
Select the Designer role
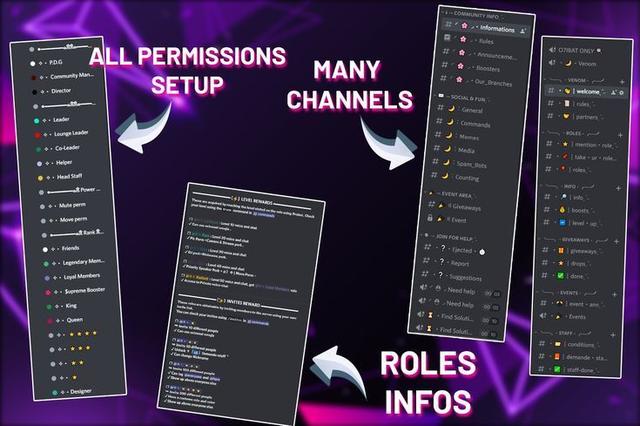72,392
